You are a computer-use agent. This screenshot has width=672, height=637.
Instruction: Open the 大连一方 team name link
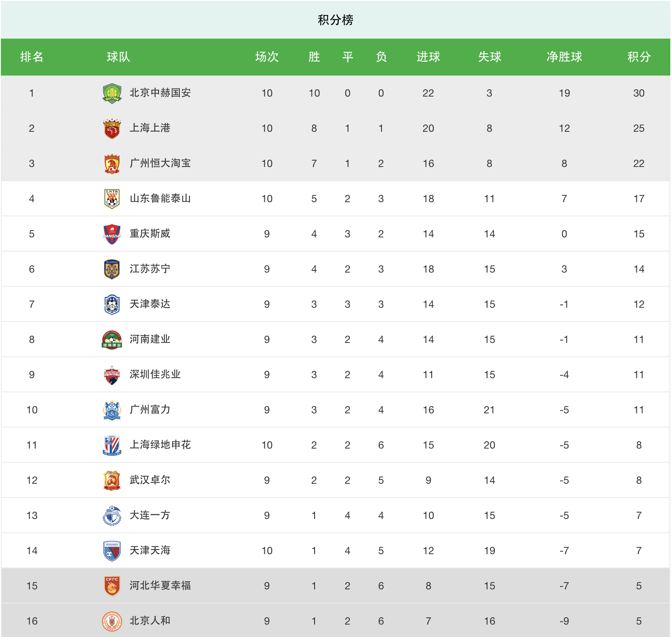click(x=150, y=515)
